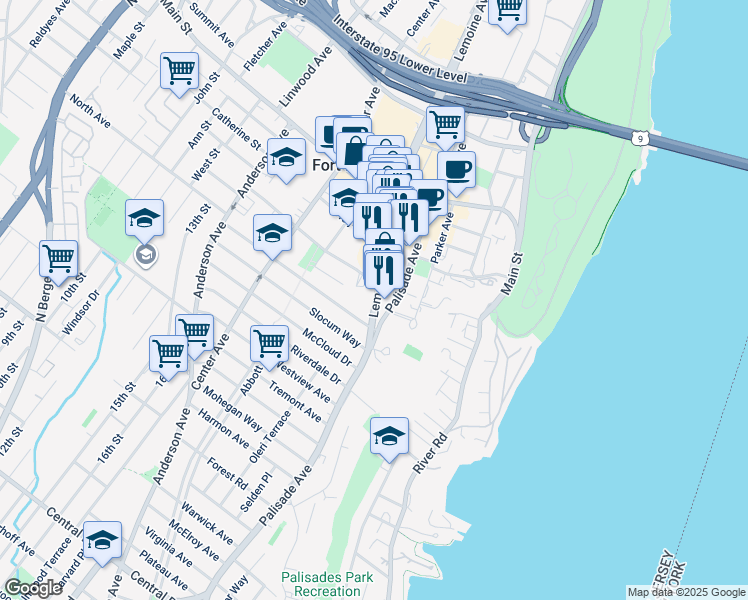This screenshot has height=600, width=748.
Task: Click the coffee cup marker overlapped by restaurant marker
Action: 435,196
